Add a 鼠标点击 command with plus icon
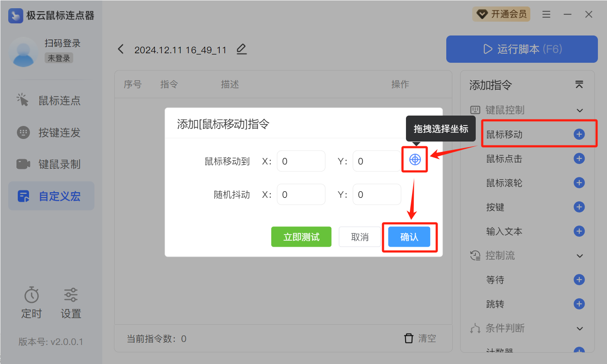The height and width of the screenshot is (364, 607). tap(579, 158)
